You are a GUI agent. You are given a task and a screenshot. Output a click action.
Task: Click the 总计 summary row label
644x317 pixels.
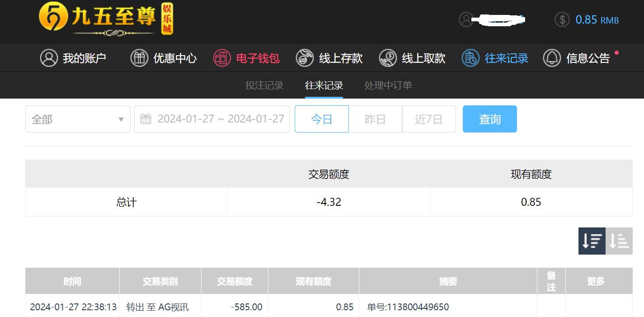(127, 202)
